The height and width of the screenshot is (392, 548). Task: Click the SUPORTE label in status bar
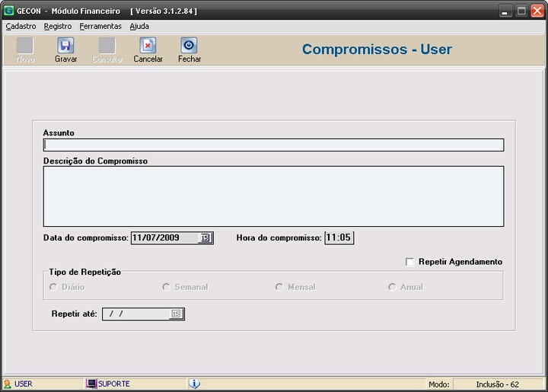[x=113, y=384]
